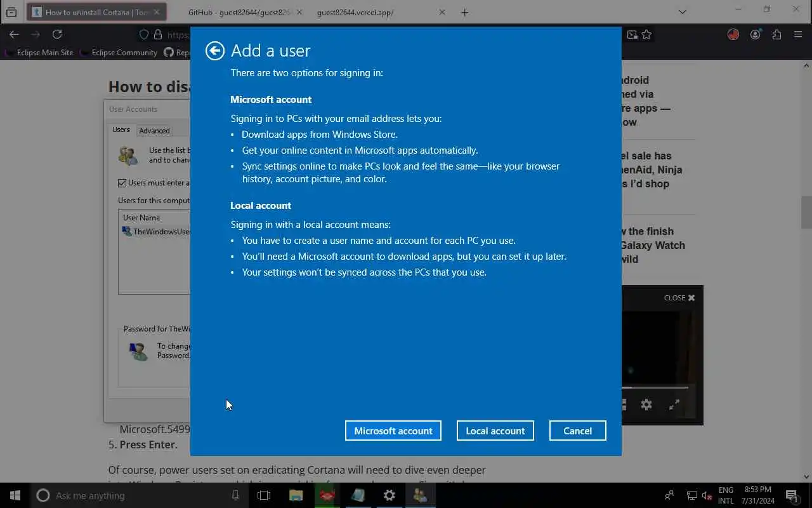Viewport: 812px width, 508px height.
Task: Close the guest82644.vercel.app tab
Action: pos(442,12)
